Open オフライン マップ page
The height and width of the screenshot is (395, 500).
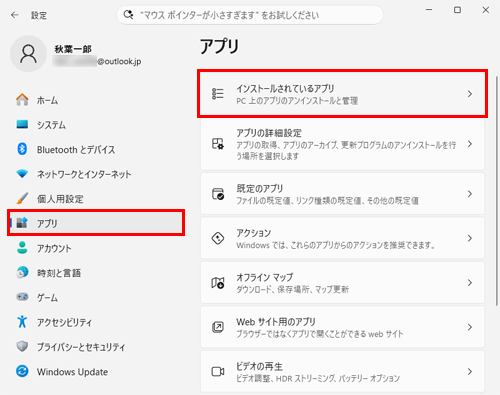[342, 283]
